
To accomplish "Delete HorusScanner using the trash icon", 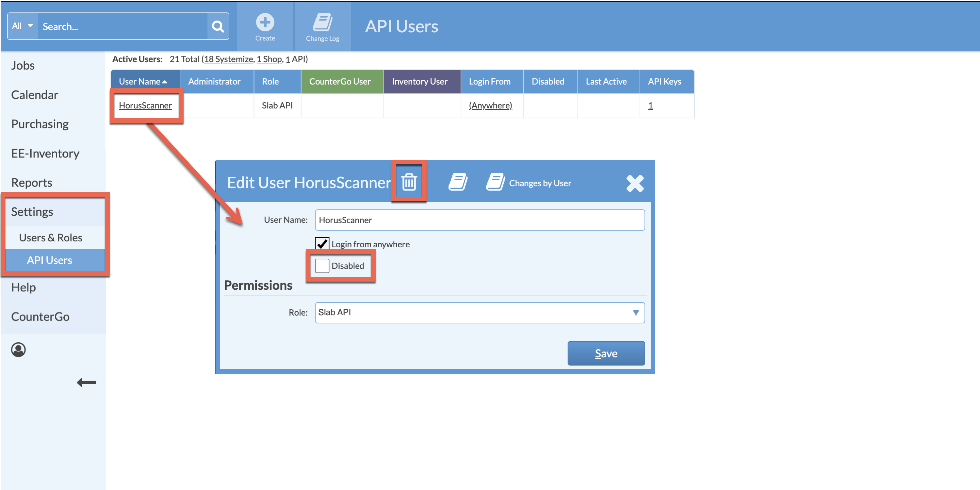I will pyautogui.click(x=409, y=182).
